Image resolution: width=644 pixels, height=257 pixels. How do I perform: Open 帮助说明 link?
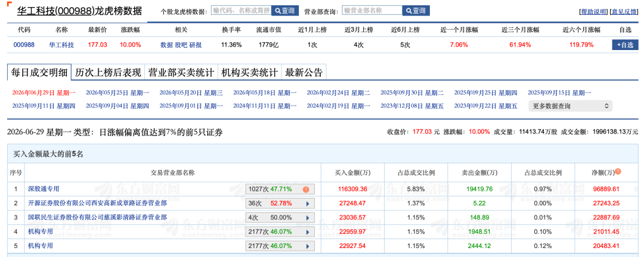click(593, 12)
